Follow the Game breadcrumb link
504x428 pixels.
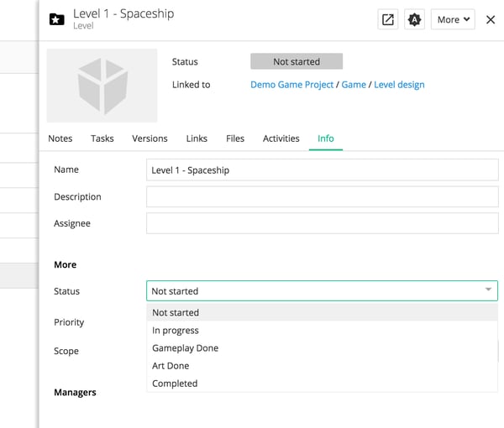coord(354,85)
